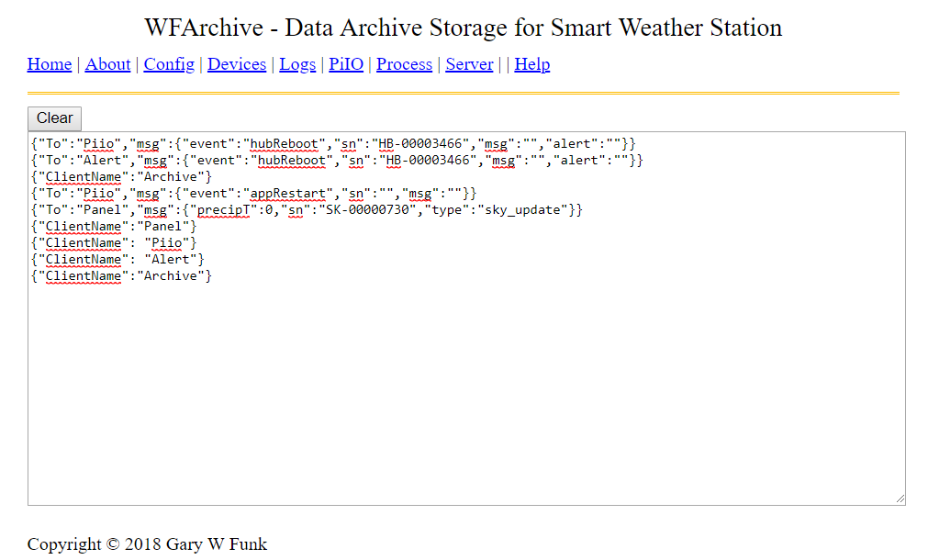Click the PiIO navigation link
Screen dimensions: 928x560
pos(346,64)
